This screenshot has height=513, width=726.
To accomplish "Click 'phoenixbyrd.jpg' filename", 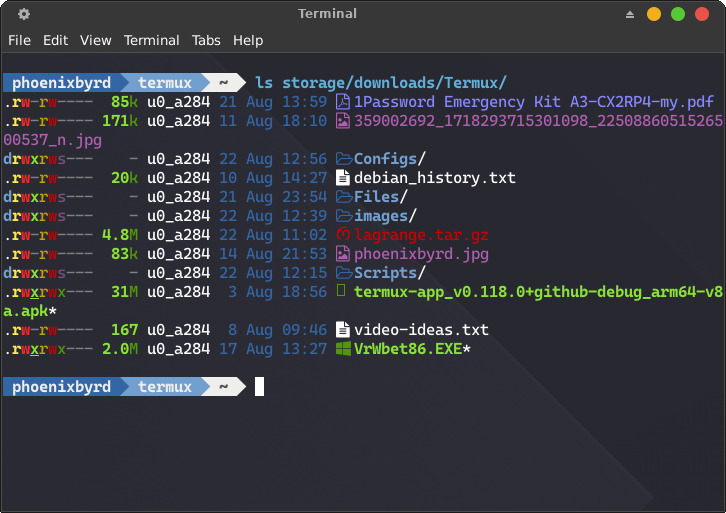I will (421, 254).
